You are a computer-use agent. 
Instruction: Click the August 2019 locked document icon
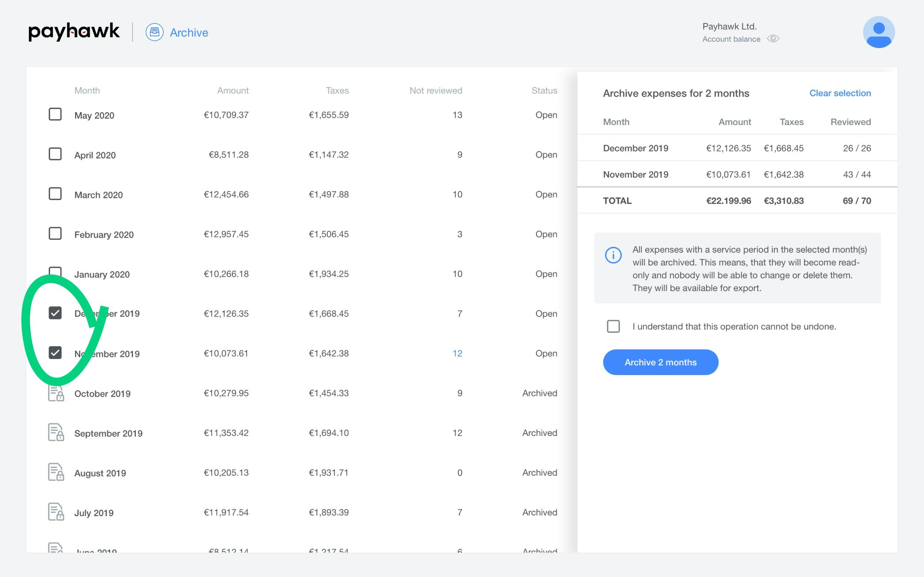[x=56, y=472]
